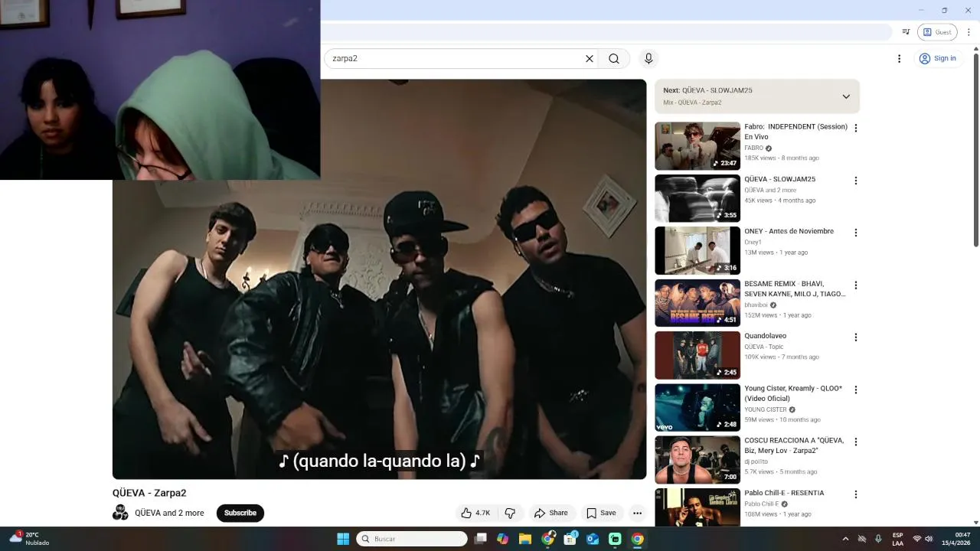Open options menu for QÜEVA - SLOWJAM25
This screenshot has height=551, width=980.
point(856,181)
